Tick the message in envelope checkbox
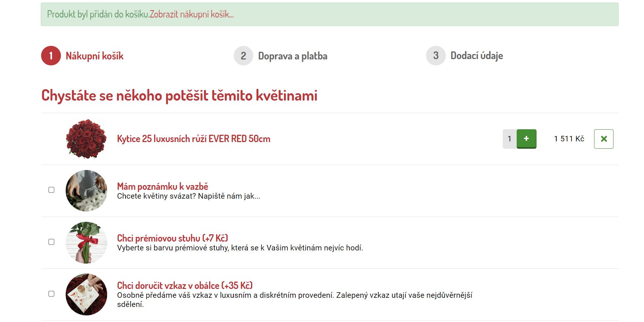The width and height of the screenshot is (644, 322). 51,294
